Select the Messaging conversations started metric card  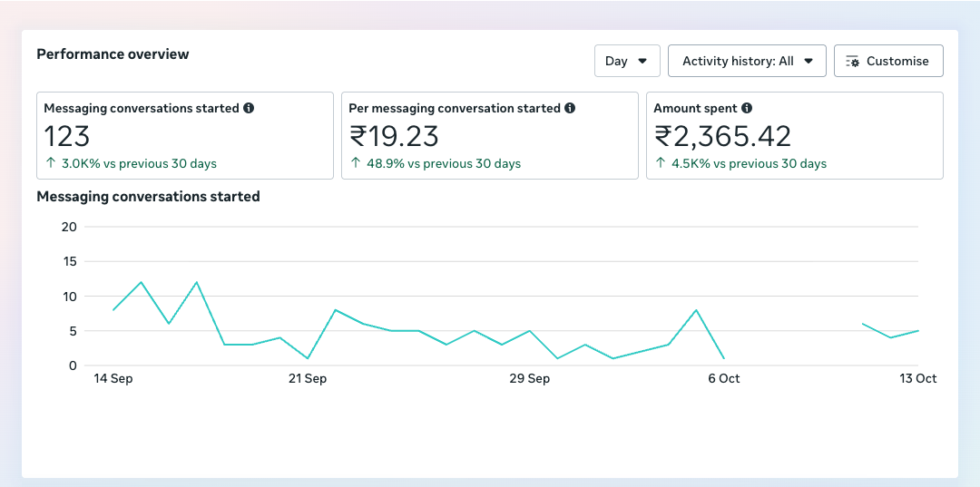[x=184, y=135]
